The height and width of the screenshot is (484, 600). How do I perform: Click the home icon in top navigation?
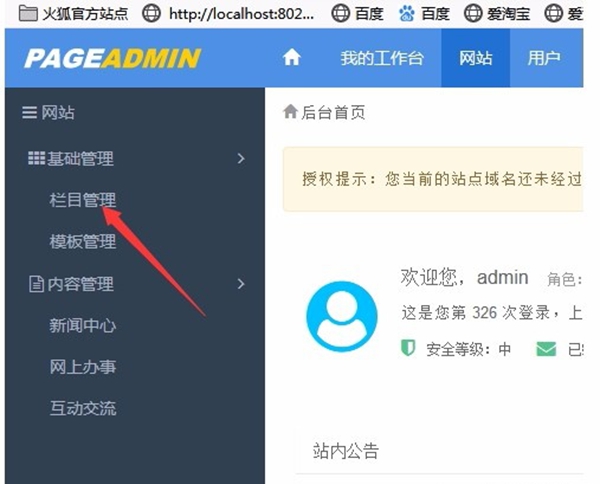click(x=292, y=58)
